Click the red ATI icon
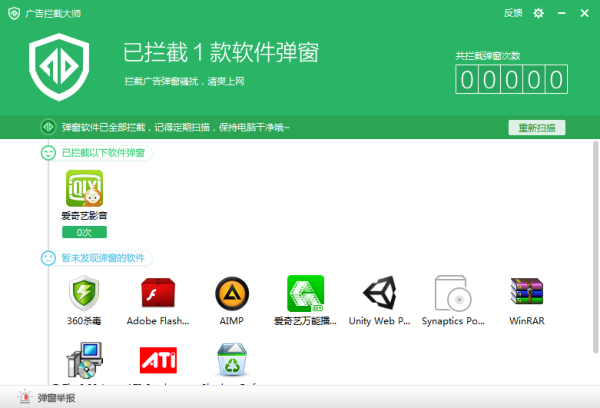600x408 pixels. coord(158,358)
